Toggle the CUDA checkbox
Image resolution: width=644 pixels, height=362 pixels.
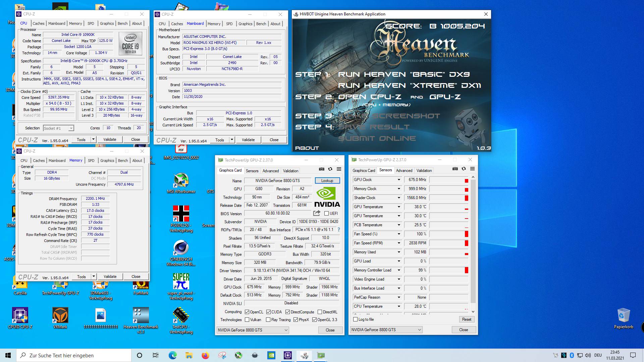coord(268,312)
